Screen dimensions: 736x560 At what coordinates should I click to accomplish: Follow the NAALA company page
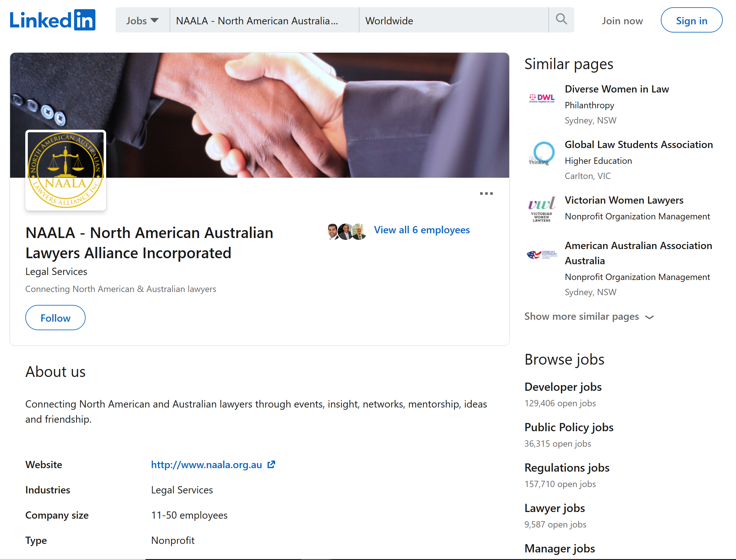[55, 318]
